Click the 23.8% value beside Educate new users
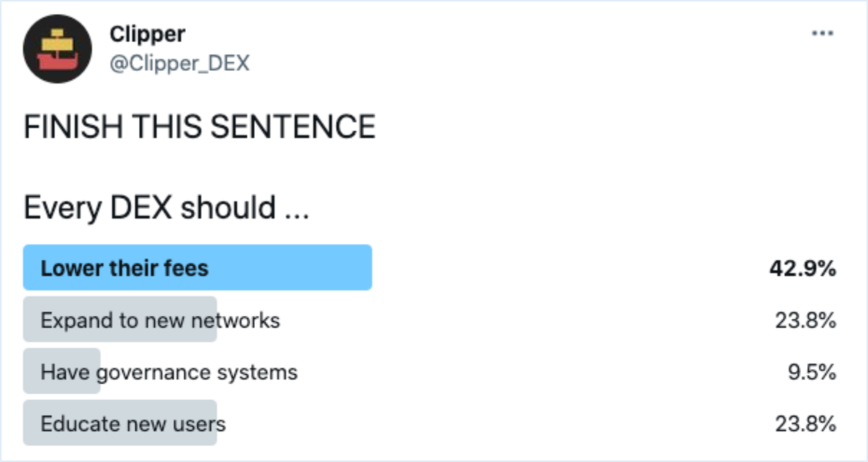This screenshot has height=462, width=868. coord(805,423)
